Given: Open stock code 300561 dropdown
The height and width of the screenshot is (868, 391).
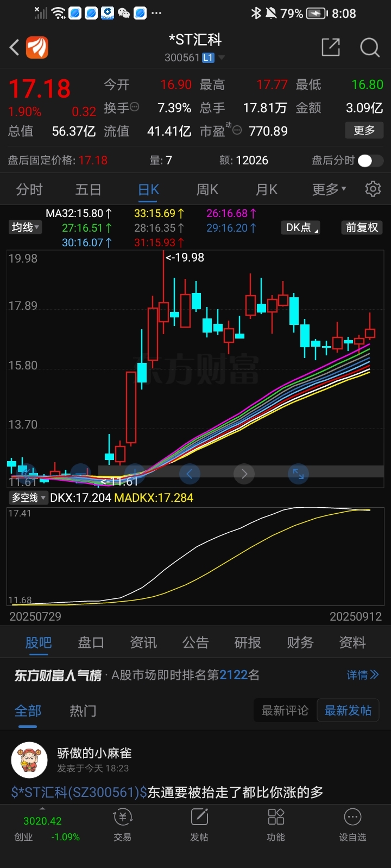Looking at the screenshot, I should point(194,58).
